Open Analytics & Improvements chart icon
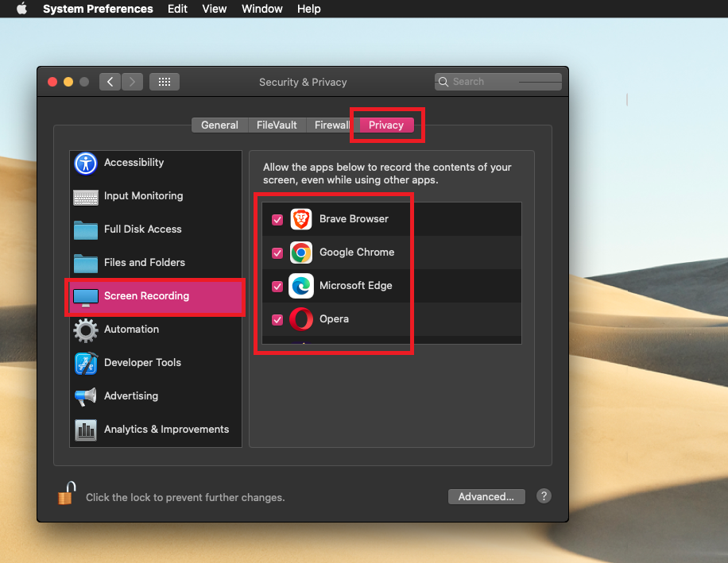Viewport: 728px width, 563px height. pyautogui.click(x=86, y=430)
